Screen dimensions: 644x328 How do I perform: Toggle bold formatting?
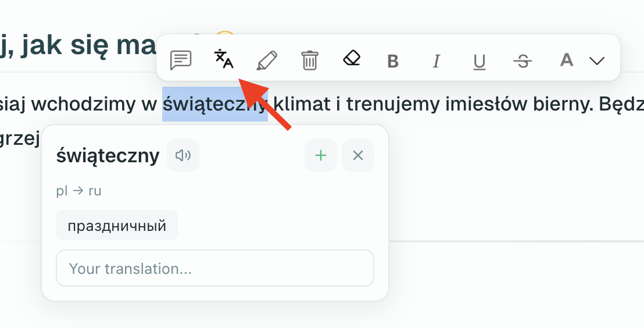click(393, 60)
